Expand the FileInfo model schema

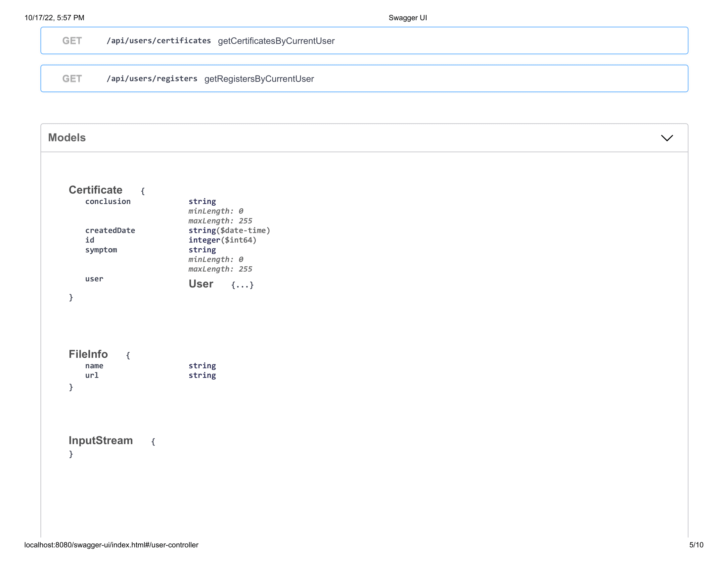pos(88,354)
